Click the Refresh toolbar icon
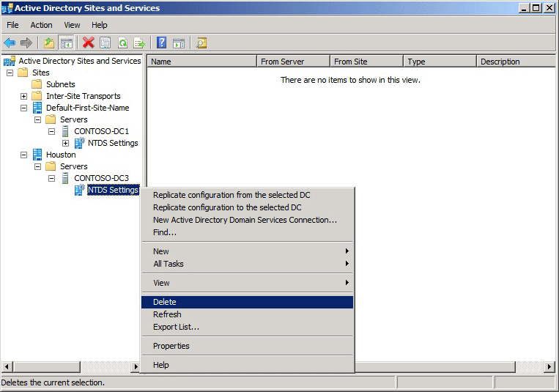Screen dimensions: 559x392 tap(122, 43)
